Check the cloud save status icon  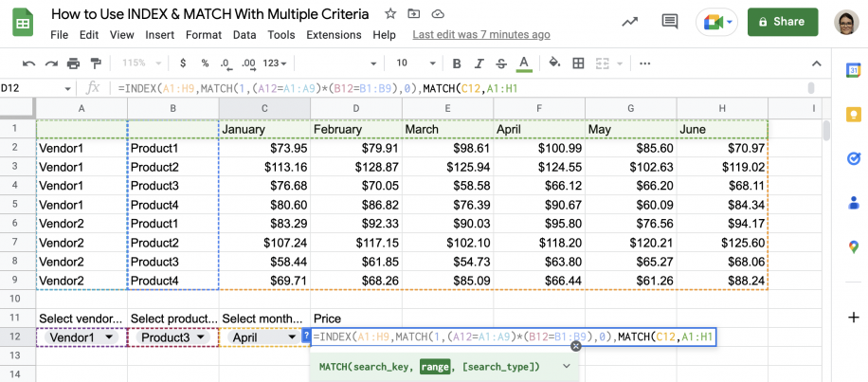pos(438,14)
